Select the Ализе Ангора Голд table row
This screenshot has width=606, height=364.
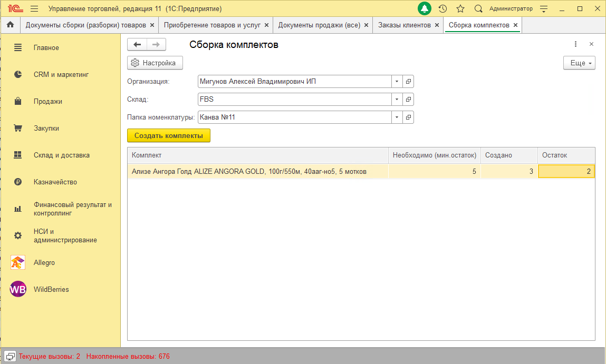point(361,171)
